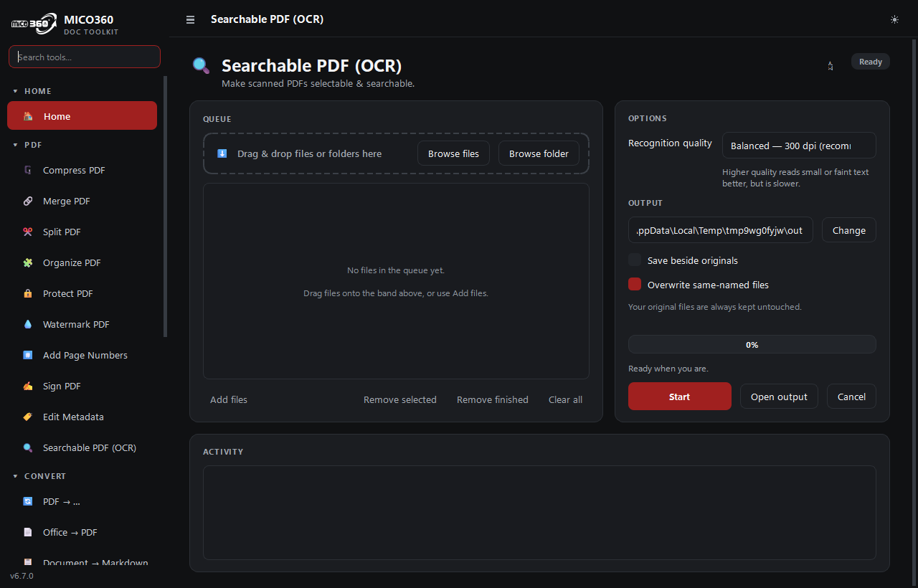Screen dimensions: 918x588
Task: Click 'Ready when you are.' status text
Action: (668, 369)
